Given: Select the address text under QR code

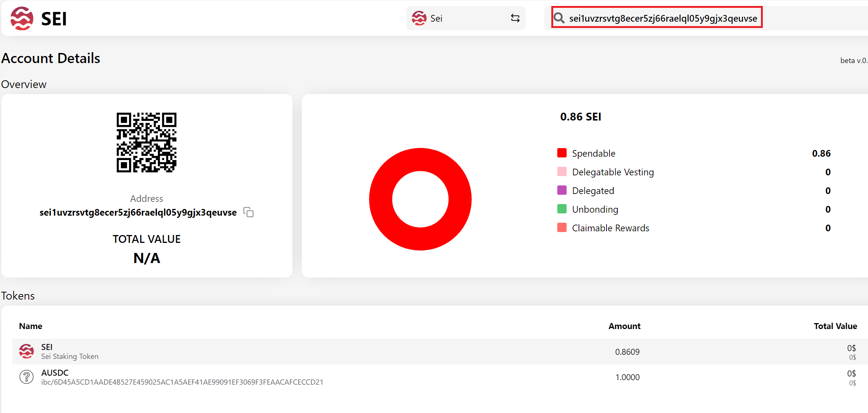Looking at the screenshot, I should coord(138,212).
